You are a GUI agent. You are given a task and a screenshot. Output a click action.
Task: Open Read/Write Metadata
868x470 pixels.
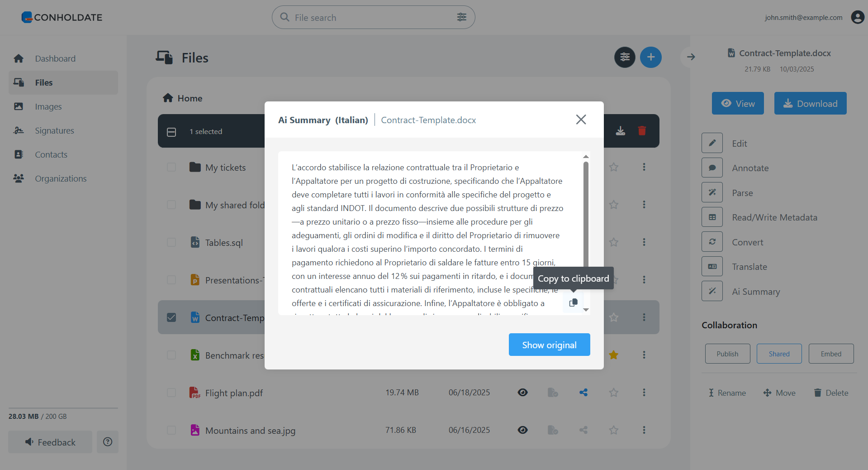774,217
